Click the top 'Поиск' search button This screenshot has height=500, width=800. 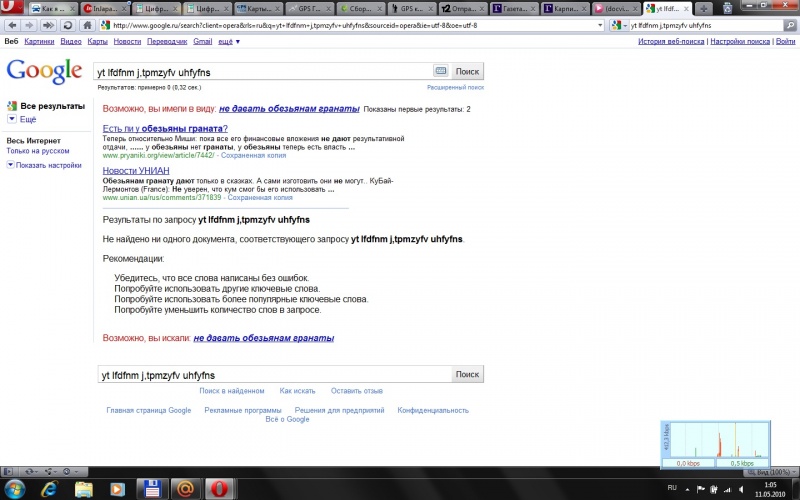pos(467,72)
